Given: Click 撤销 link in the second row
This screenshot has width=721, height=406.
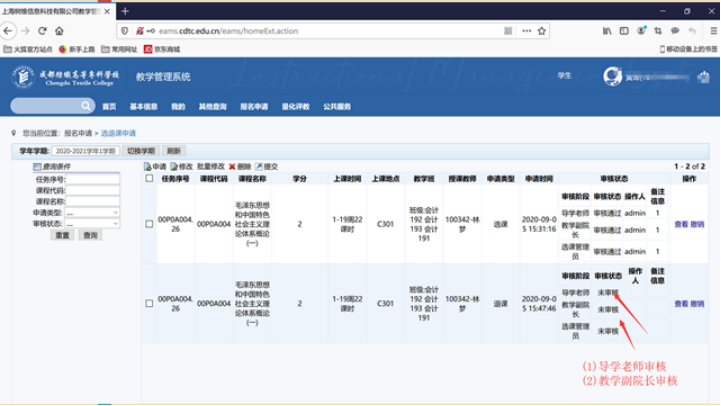Looking at the screenshot, I should tap(697, 303).
